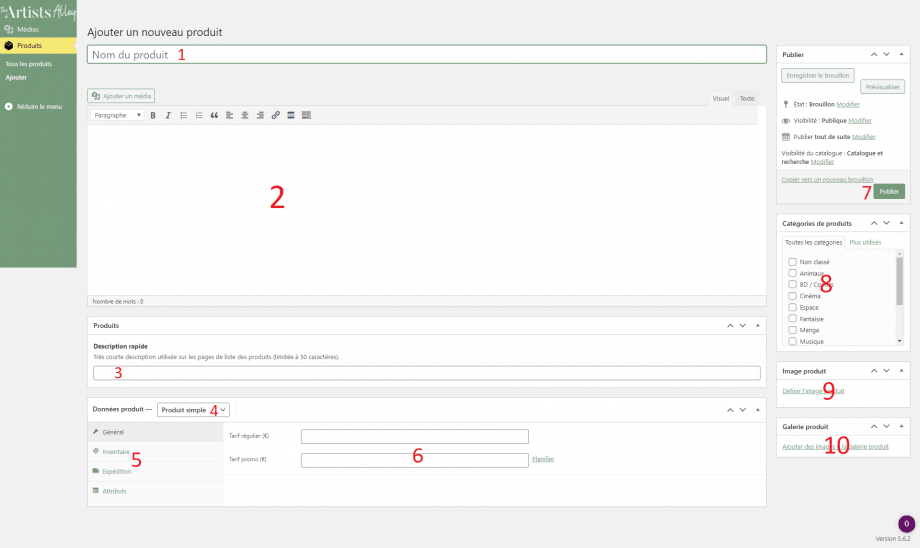Center align the text
The height and width of the screenshot is (548, 920).
[x=245, y=116]
